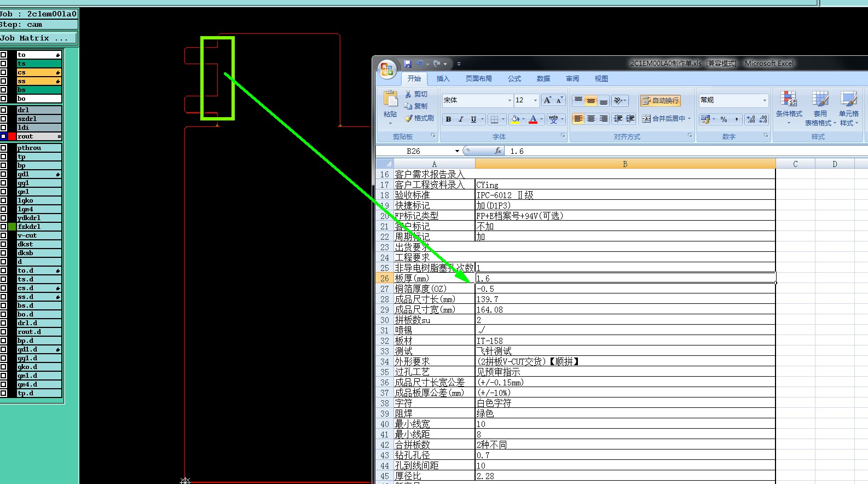Open 套用表格格式 table format gallery
This screenshot has height=484, width=868.
[x=820, y=108]
